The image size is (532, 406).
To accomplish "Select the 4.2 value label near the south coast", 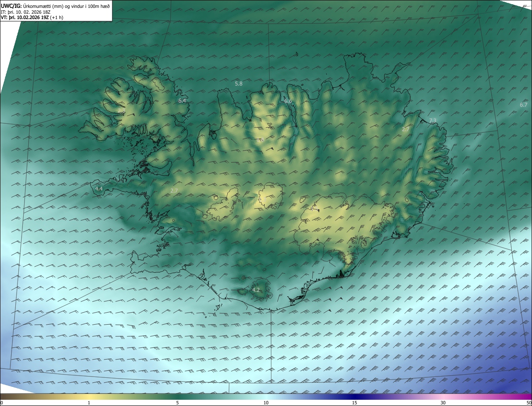I will (256, 290).
